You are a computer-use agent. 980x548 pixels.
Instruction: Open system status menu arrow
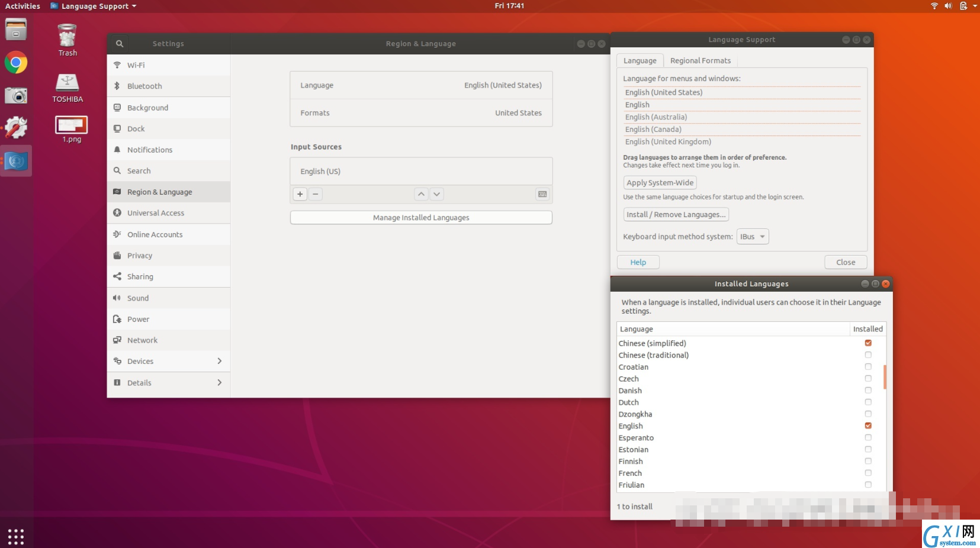pyautogui.click(x=975, y=6)
